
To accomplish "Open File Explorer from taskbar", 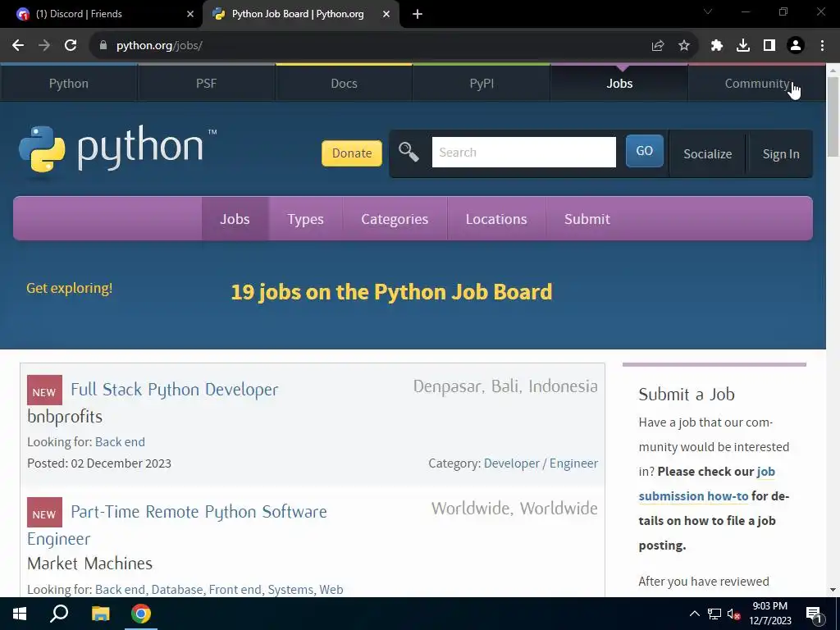I will [100, 614].
